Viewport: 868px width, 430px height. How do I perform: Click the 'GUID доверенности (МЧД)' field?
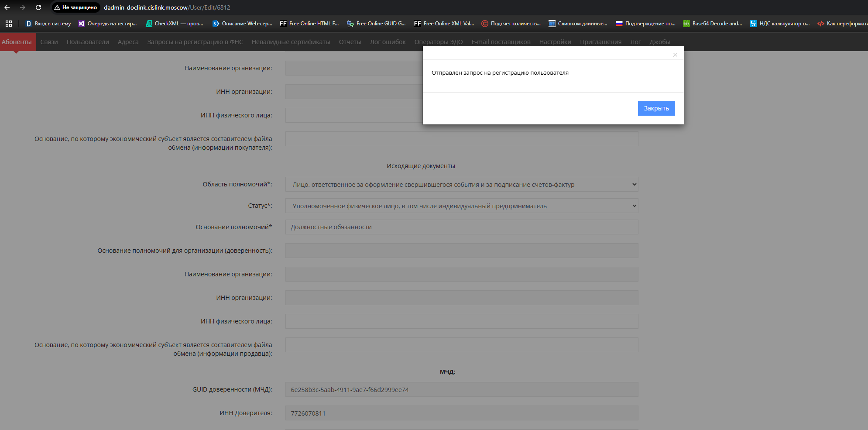[x=462, y=389]
